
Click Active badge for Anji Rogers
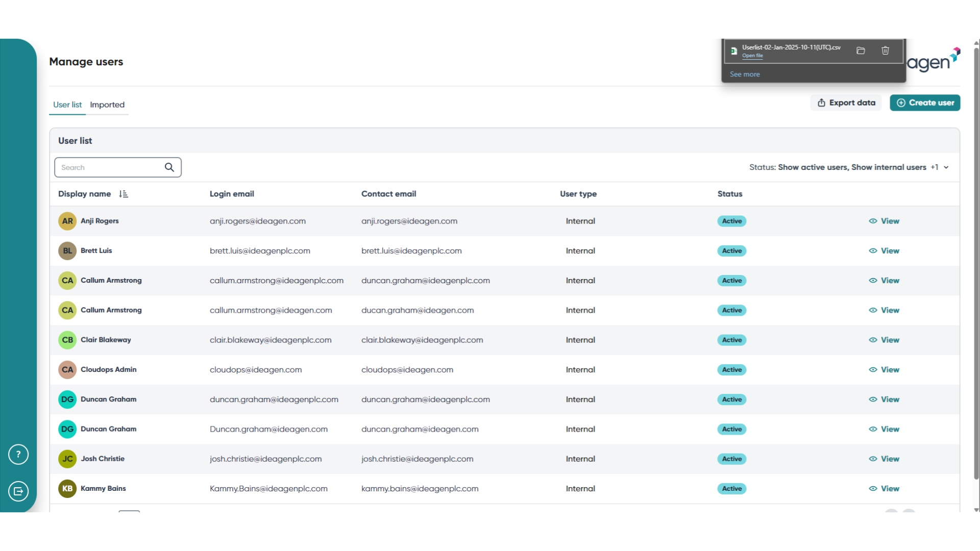tap(732, 221)
